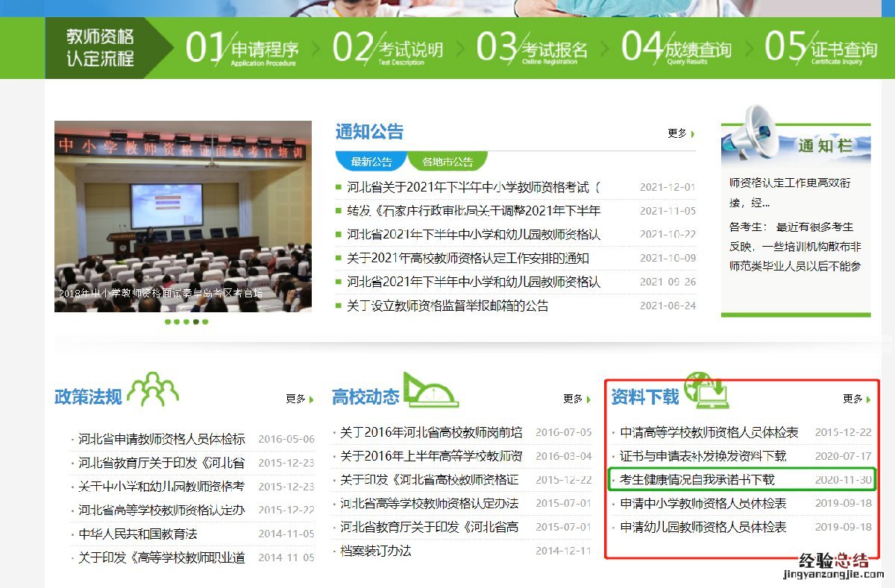Screen dimensions: 895x588
Task: Open 关于中小学和幼儿园教师资格考 policy
Action: tap(162, 487)
